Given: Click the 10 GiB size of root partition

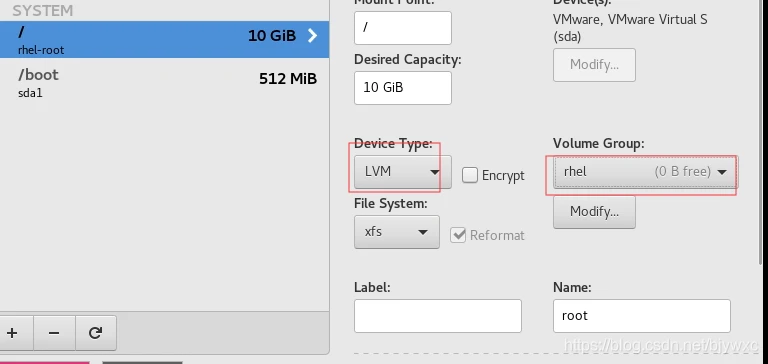Looking at the screenshot, I should click(272, 36).
